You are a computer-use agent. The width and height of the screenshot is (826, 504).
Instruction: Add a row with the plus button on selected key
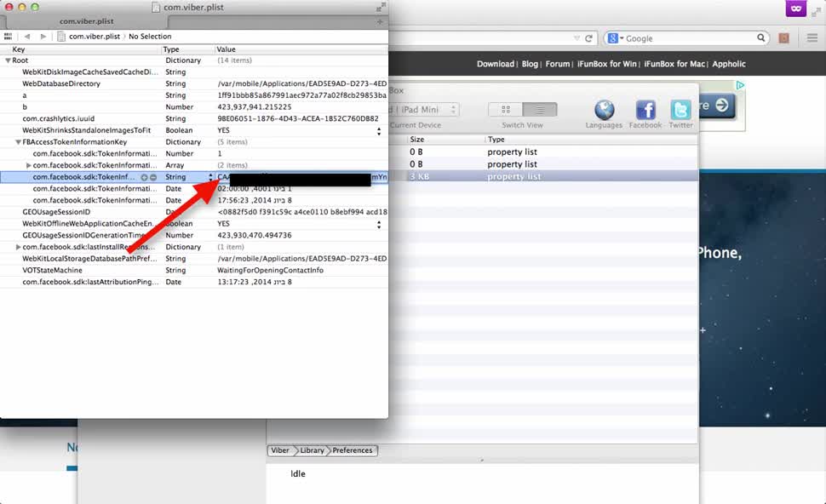[x=144, y=177]
